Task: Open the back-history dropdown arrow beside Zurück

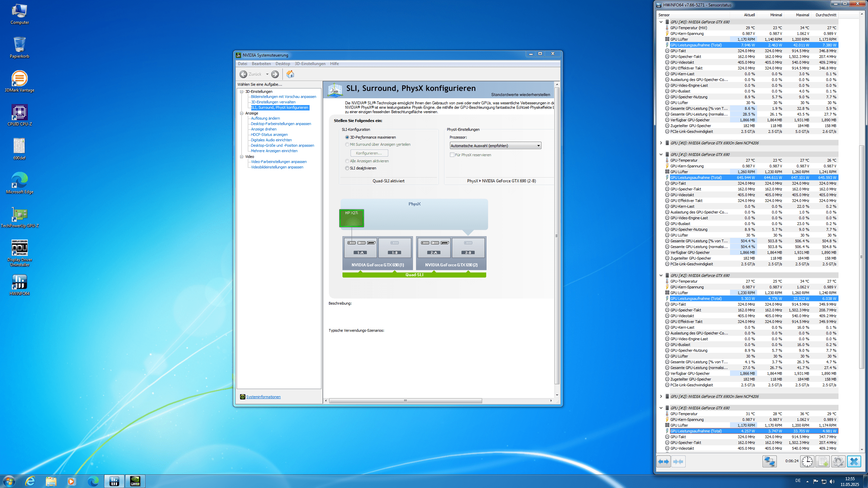Action: pos(267,74)
